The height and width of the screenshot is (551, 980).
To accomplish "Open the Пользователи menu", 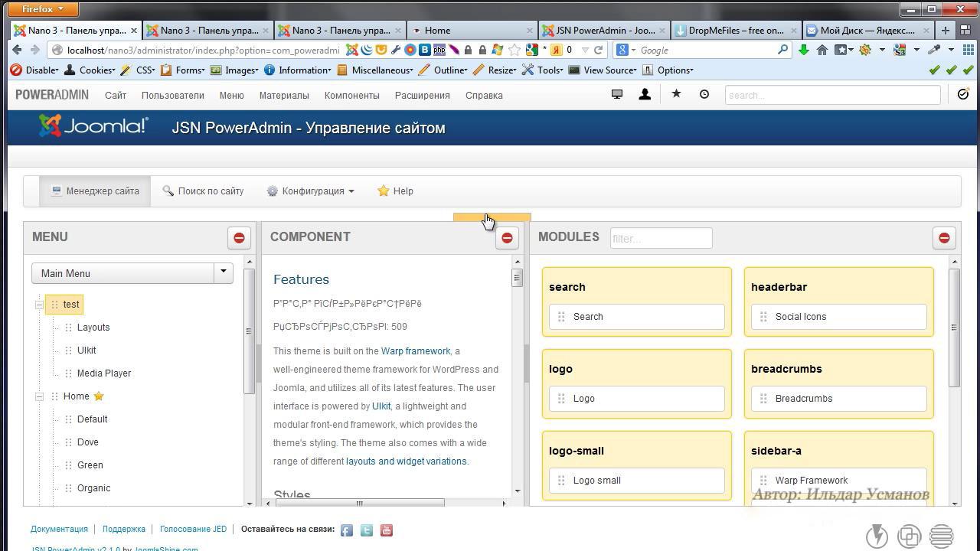I will pyautogui.click(x=173, y=95).
